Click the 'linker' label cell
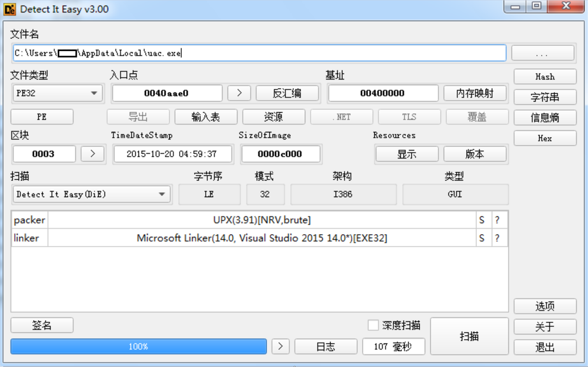This screenshot has height=367, width=588. 29,238
